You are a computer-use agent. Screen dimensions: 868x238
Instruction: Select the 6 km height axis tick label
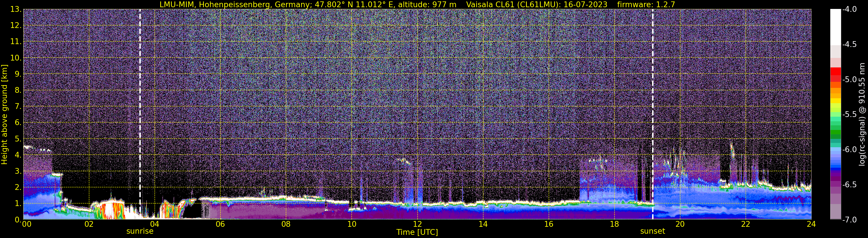click(x=18, y=122)
